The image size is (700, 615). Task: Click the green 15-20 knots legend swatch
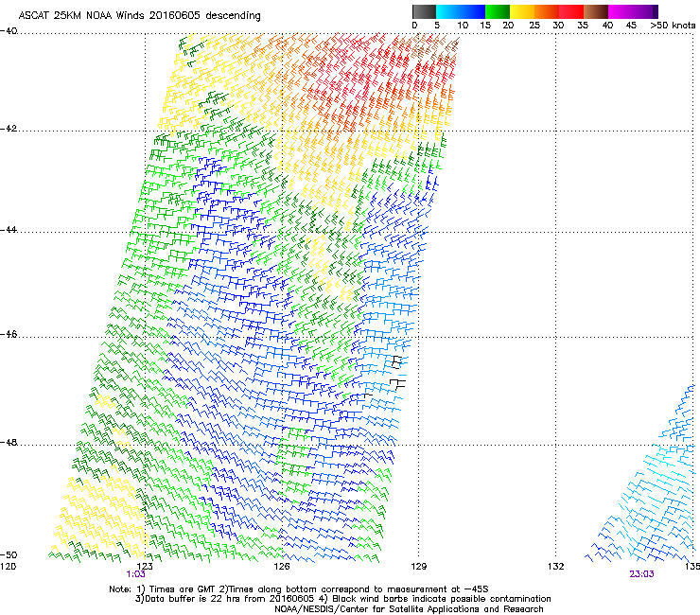498,11
